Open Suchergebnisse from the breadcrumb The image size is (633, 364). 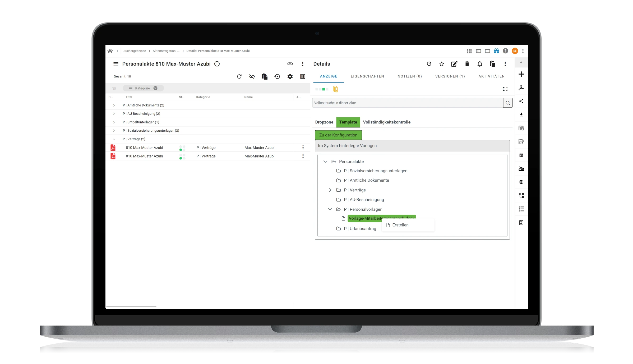point(135,51)
